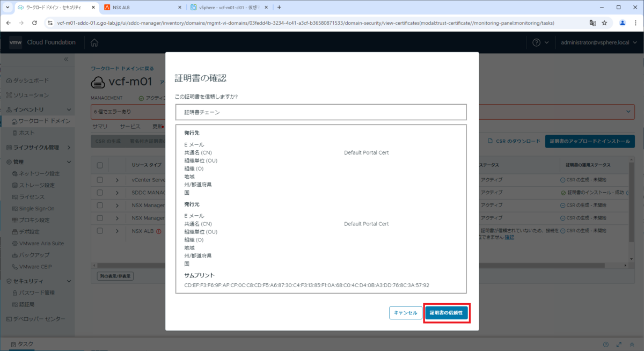Click the browser translate page icon
Screen dimensions: 644x351
click(x=592, y=23)
